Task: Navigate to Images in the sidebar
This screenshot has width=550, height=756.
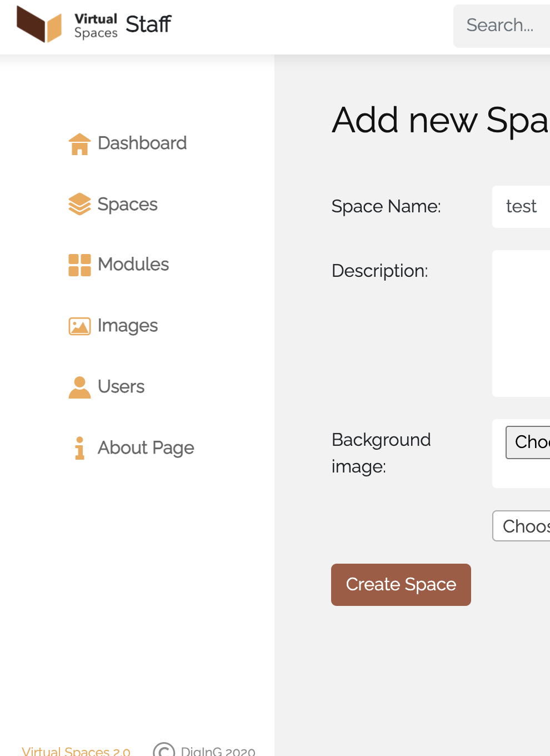Action: click(128, 326)
